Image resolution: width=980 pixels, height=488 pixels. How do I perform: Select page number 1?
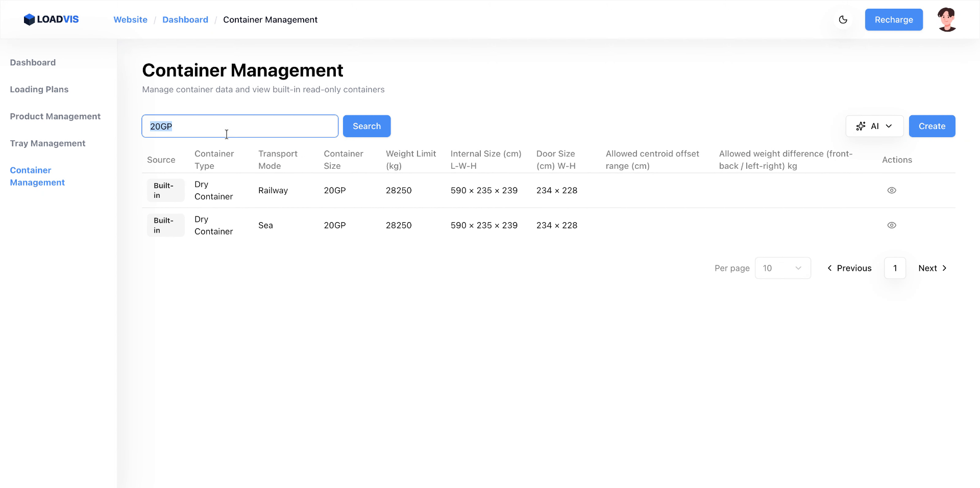(x=895, y=268)
